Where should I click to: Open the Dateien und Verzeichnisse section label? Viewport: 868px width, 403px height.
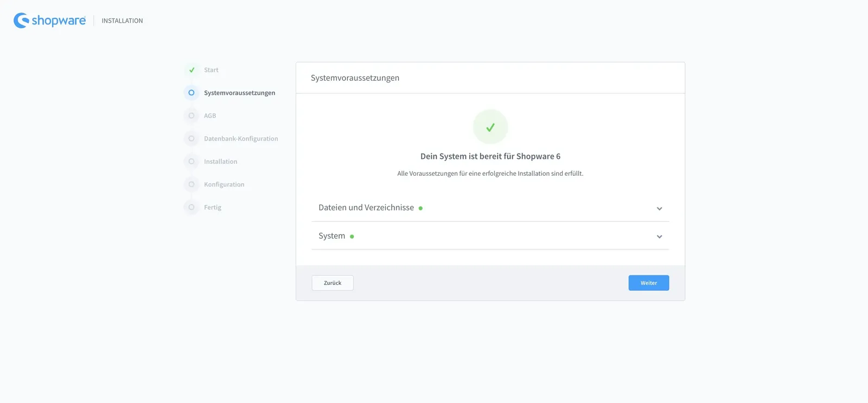[x=366, y=208]
